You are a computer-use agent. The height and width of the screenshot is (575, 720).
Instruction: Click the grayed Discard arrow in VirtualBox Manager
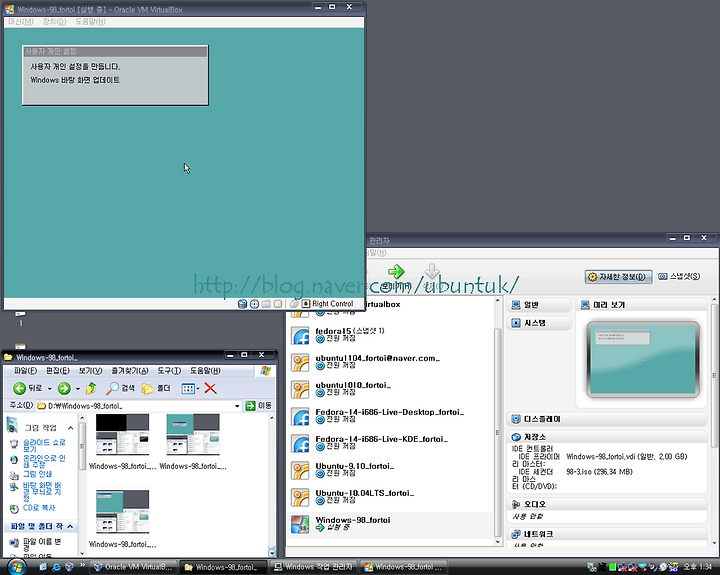432,271
